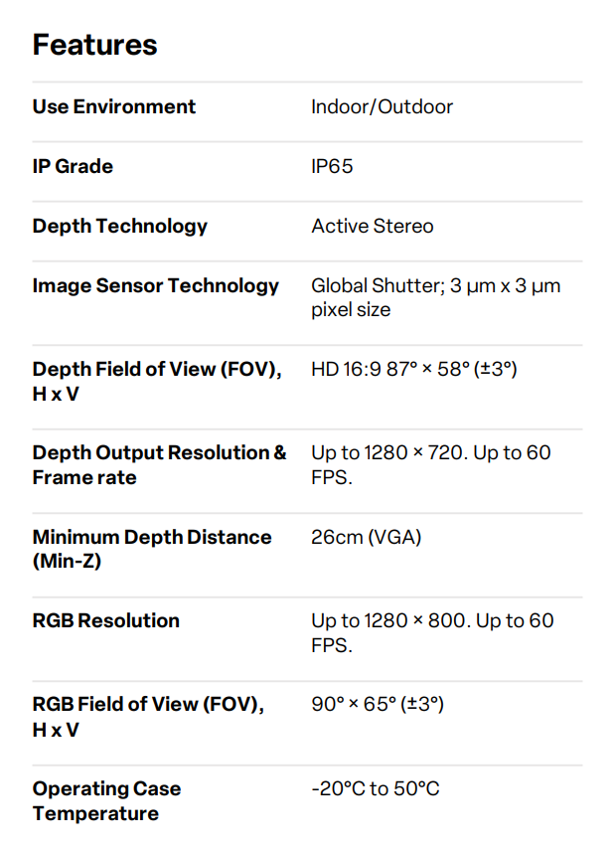This screenshot has height=850, width=616.
Task: Select the Depth Technology label
Action: [x=120, y=226]
